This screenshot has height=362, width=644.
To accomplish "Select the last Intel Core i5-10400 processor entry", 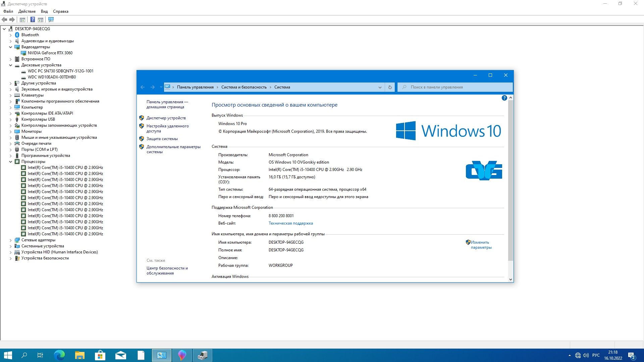I will [x=65, y=234].
